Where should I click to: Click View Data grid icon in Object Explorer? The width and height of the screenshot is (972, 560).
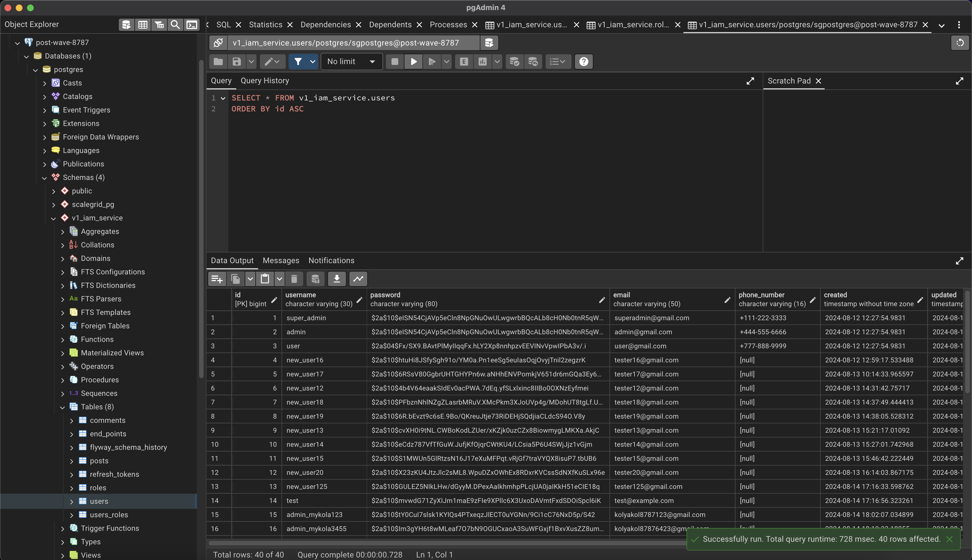click(x=143, y=25)
